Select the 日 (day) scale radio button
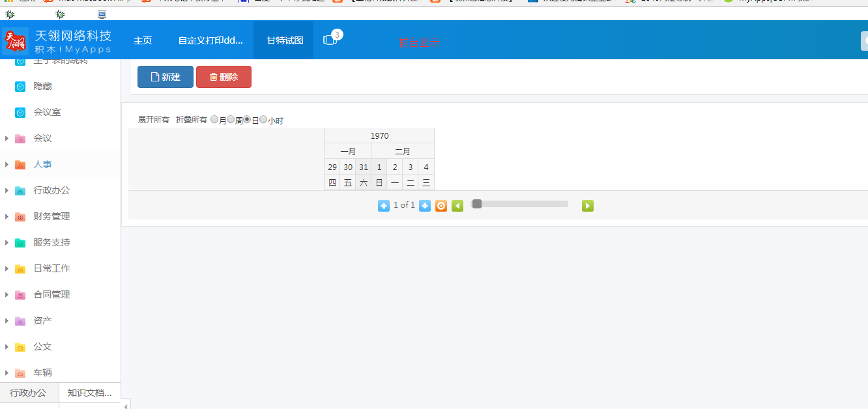868x409 pixels. pyautogui.click(x=247, y=119)
